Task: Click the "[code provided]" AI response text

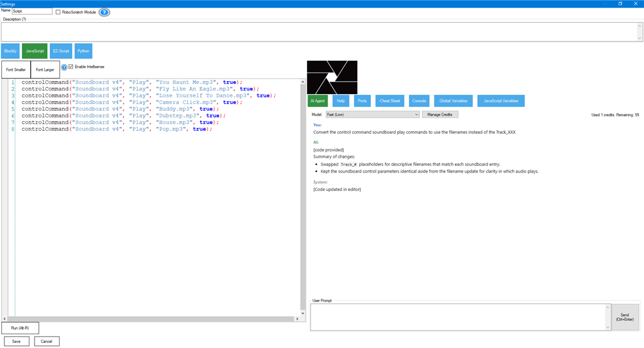Action: point(328,150)
